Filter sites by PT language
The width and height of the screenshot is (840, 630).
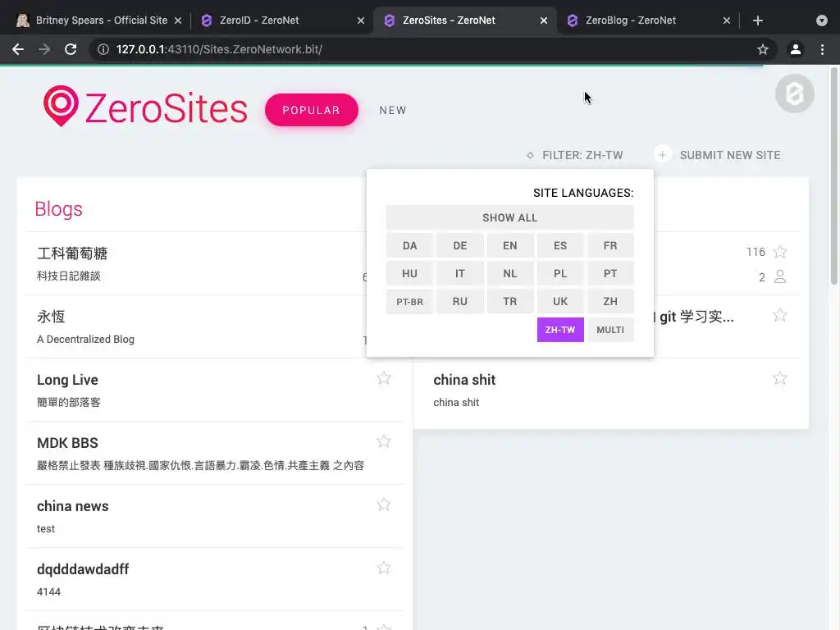(610, 273)
